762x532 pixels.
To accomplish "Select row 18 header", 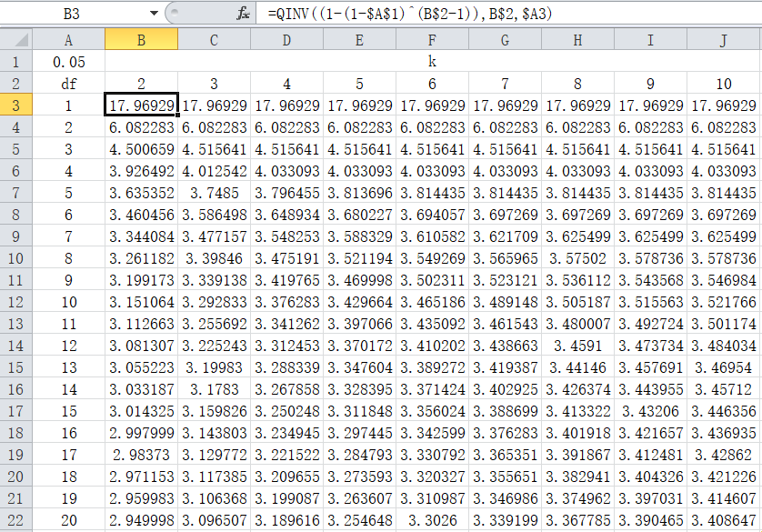I will pos(16,432).
